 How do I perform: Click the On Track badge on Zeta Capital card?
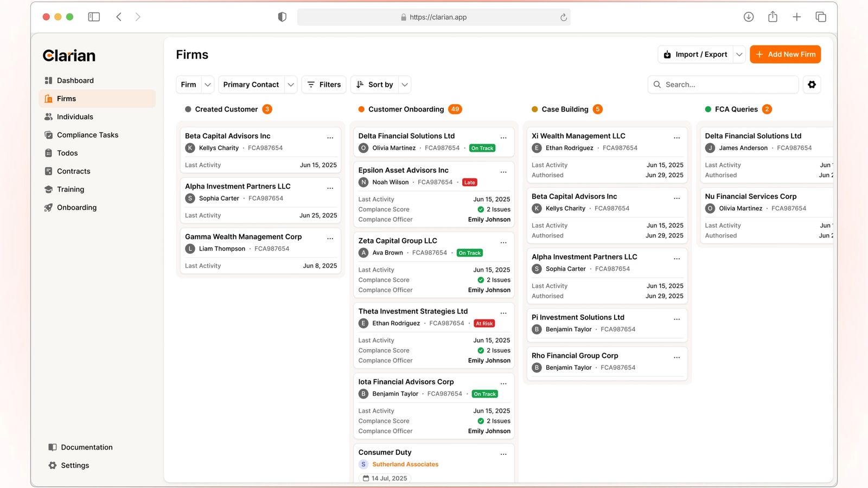(470, 253)
